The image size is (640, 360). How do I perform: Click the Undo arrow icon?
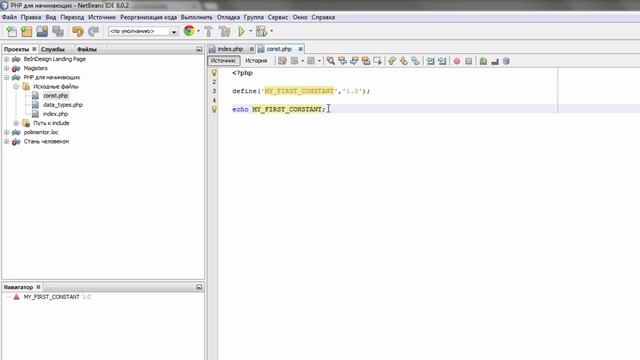(78, 31)
